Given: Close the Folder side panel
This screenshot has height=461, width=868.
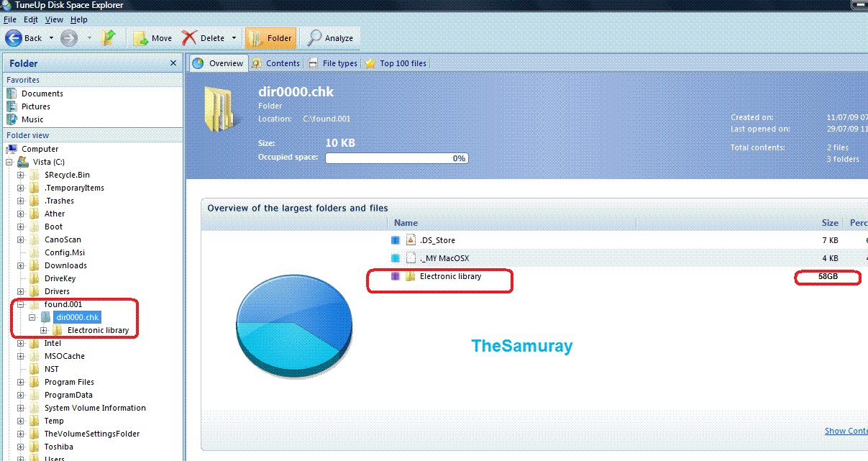Looking at the screenshot, I should 173,63.
